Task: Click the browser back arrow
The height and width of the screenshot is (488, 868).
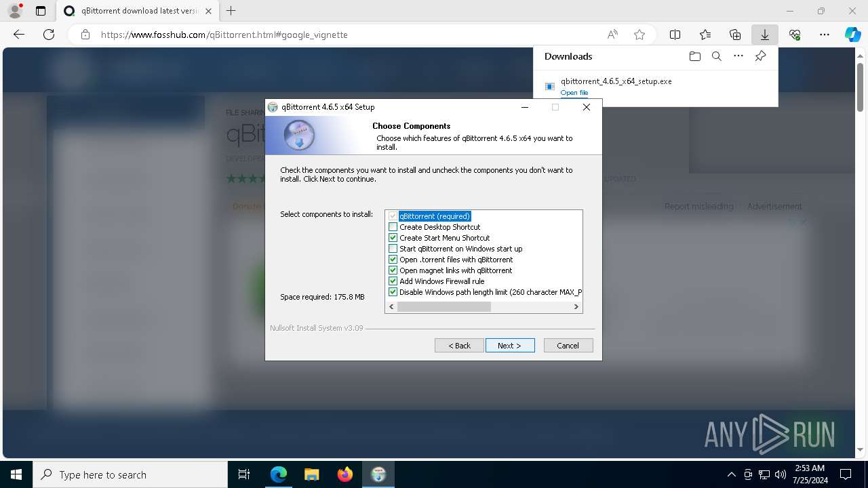Action: (x=19, y=35)
